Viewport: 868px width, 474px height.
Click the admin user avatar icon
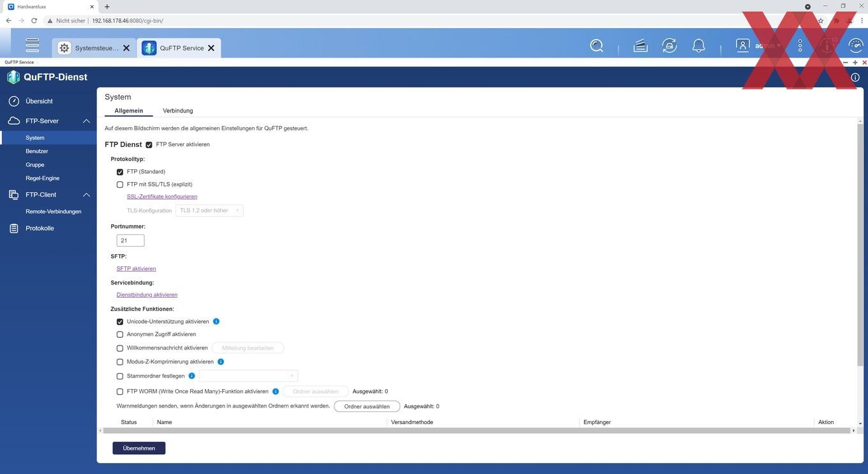(x=742, y=45)
